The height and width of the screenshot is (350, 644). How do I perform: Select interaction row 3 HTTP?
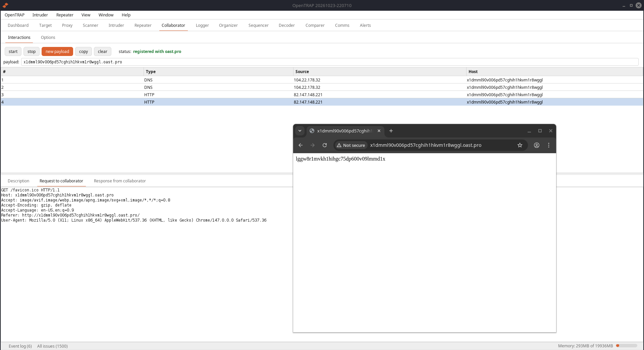(x=322, y=95)
